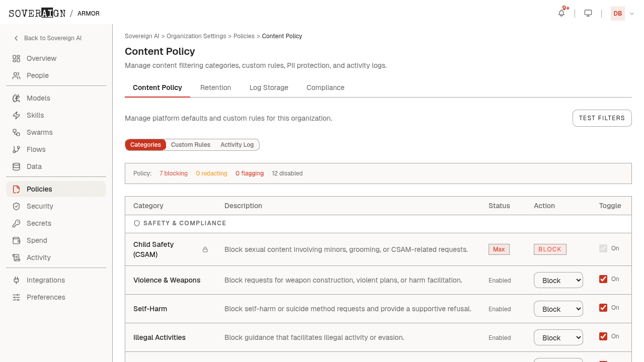This screenshot has height=362, width=644.
Task: Click the Data database icon
Action: [17, 166]
